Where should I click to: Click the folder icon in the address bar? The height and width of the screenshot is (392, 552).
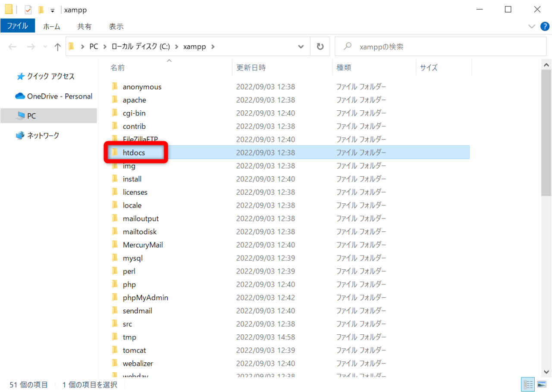[x=71, y=46]
